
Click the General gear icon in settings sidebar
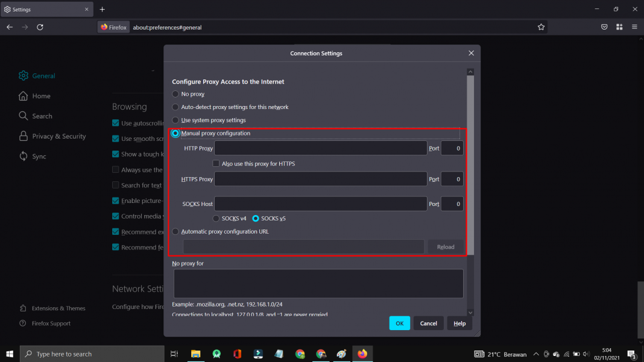(23, 75)
